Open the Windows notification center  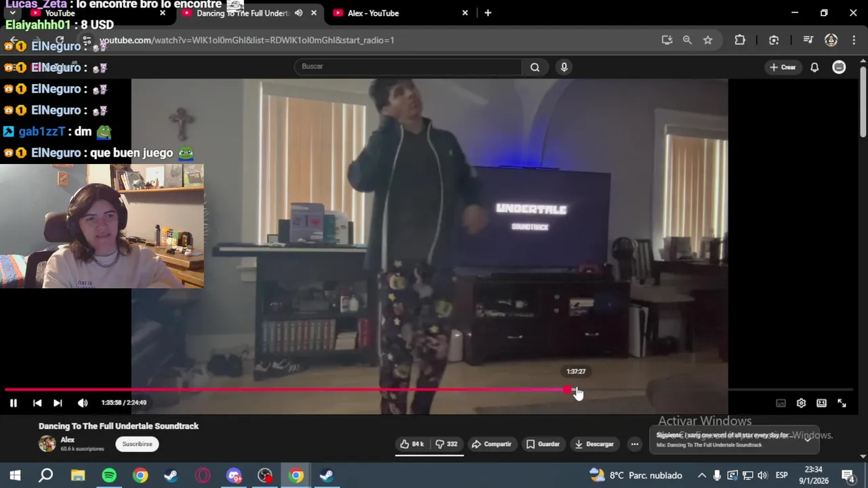(x=848, y=475)
